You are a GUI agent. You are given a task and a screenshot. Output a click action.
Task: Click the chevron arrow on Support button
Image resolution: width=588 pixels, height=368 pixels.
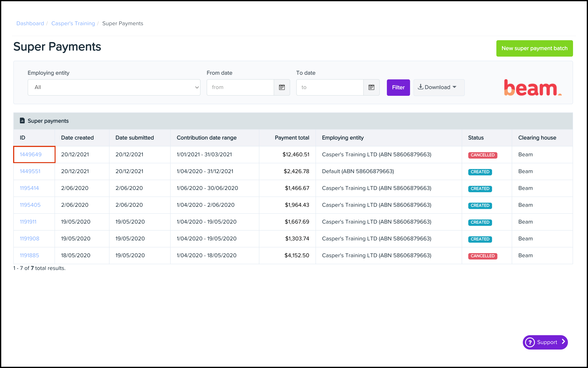pyautogui.click(x=563, y=342)
